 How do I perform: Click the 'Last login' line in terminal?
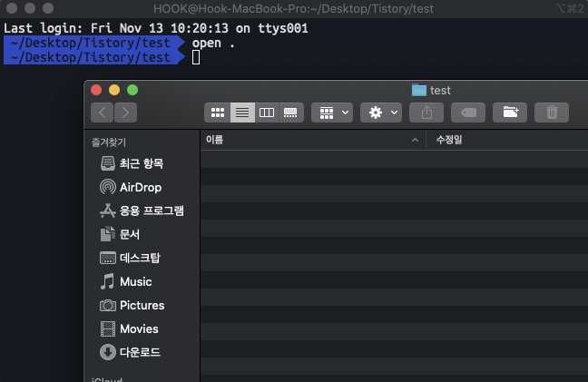pyautogui.click(x=156, y=28)
